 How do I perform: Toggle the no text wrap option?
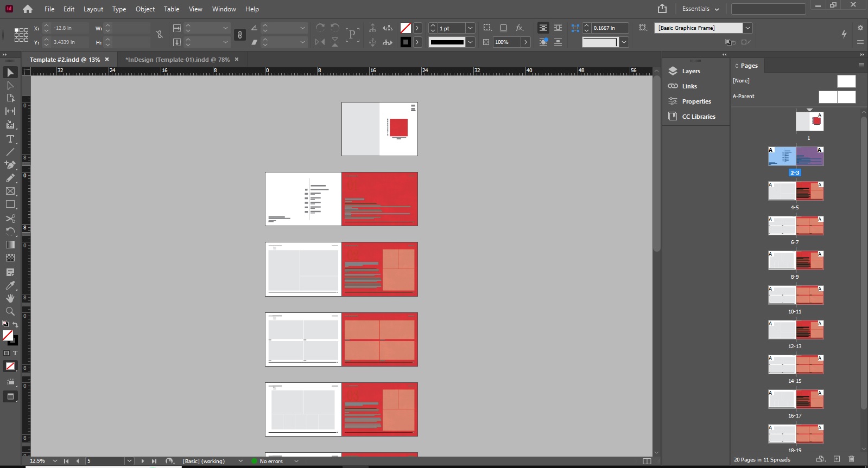(x=543, y=28)
